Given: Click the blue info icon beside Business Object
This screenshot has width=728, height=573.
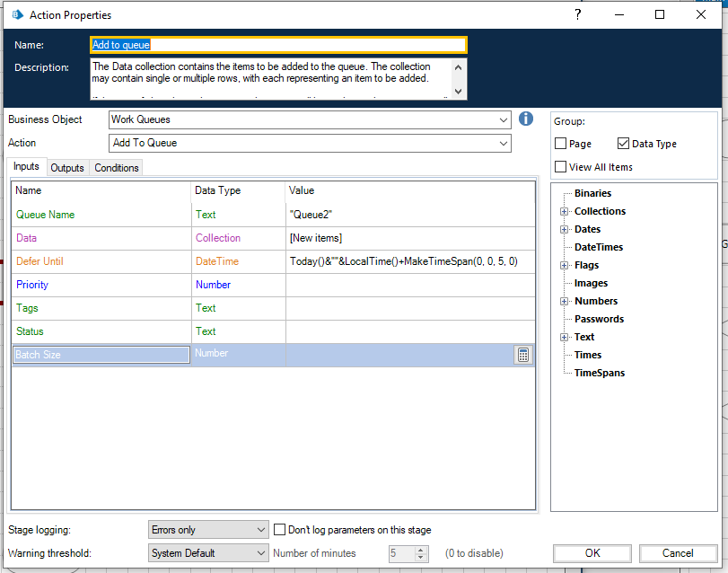Looking at the screenshot, I should tap(526, 119).
